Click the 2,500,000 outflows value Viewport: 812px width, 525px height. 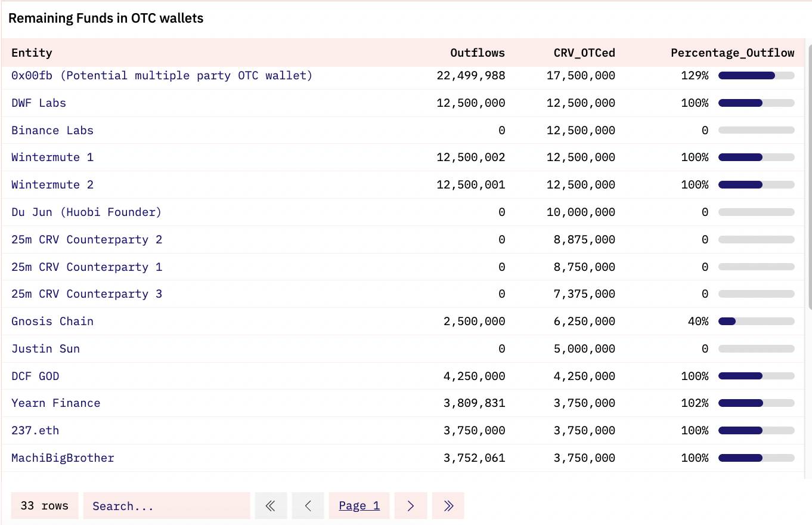coord(475,322)
